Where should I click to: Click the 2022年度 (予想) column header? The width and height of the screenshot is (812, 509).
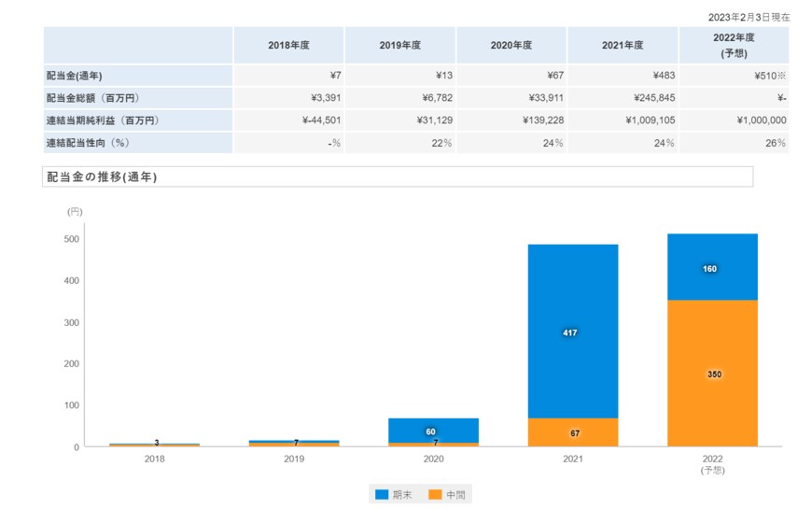click(734, 46)
